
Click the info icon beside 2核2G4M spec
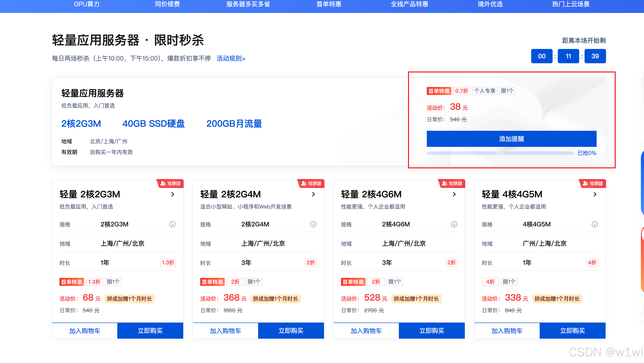coord(313,224)
